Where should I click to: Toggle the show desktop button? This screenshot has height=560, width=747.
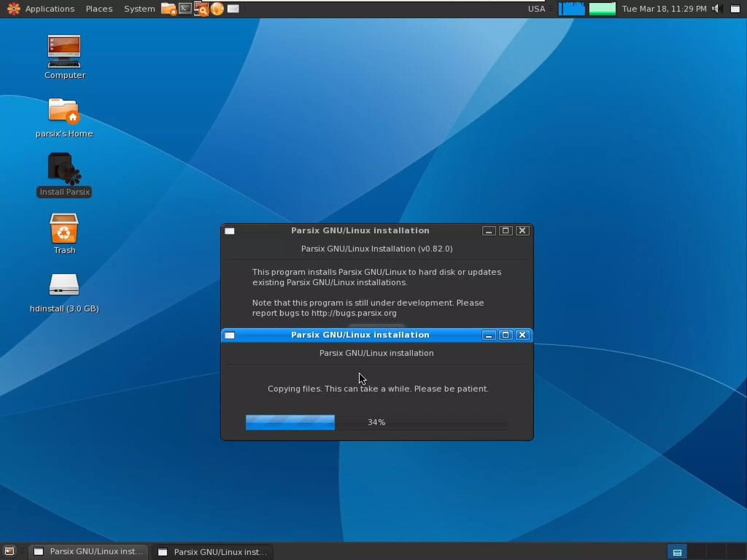(x=9, y=551)
